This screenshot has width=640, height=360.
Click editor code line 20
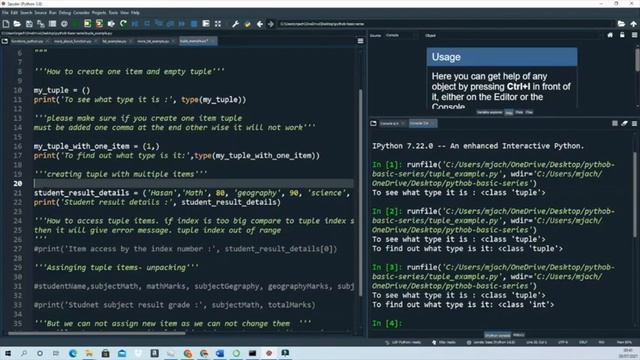pos(193,184)
